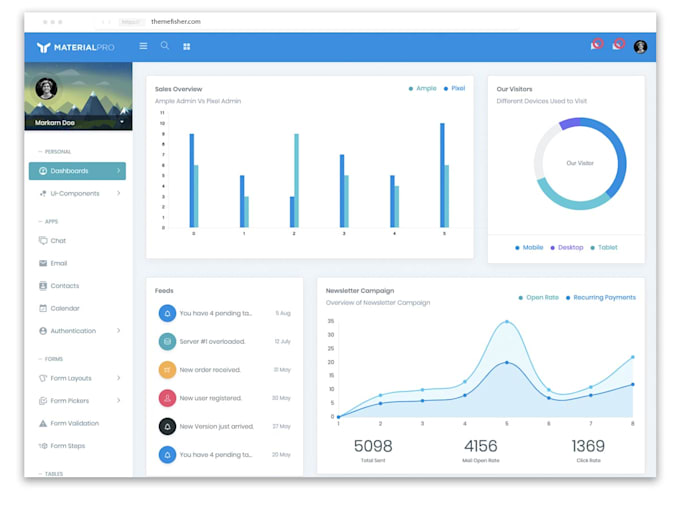Open the apps grid icon in header

(x=186, y=46)
